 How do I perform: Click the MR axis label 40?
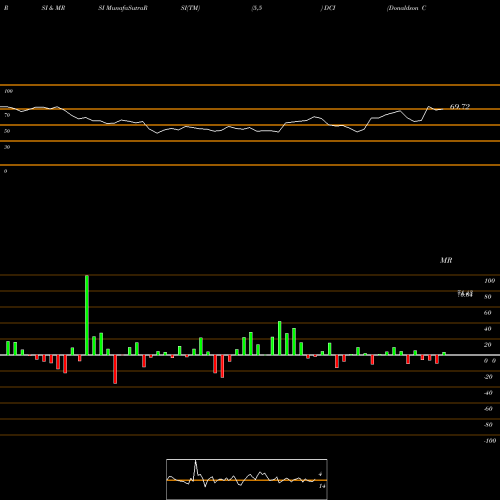pyautogui.click(x=488, y=329)
